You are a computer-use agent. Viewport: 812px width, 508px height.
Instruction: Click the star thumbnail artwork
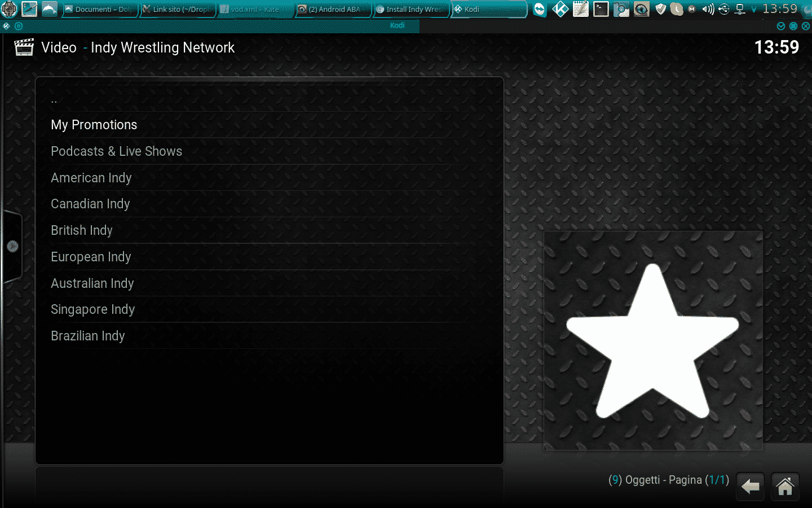tap(653, 340)
